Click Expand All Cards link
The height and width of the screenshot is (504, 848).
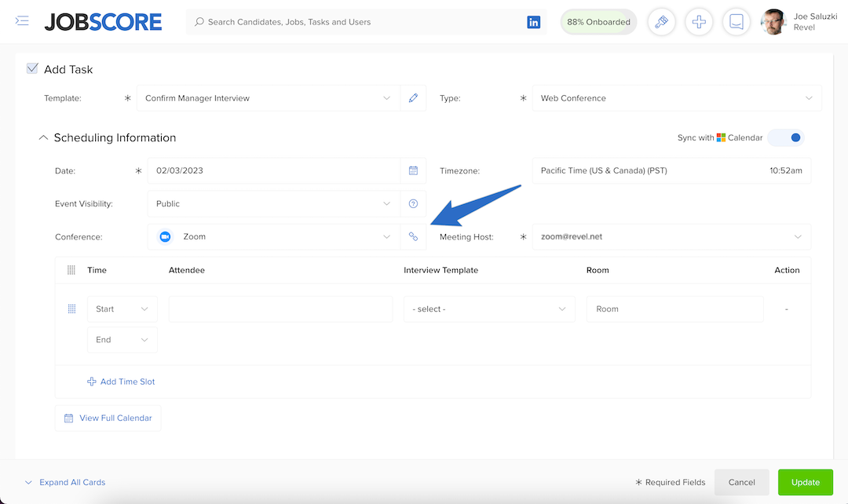coord(72,482)
